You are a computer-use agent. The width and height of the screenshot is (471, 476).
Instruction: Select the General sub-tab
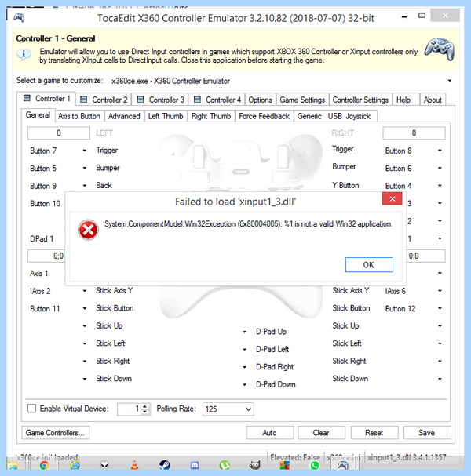tap(38, 115)
